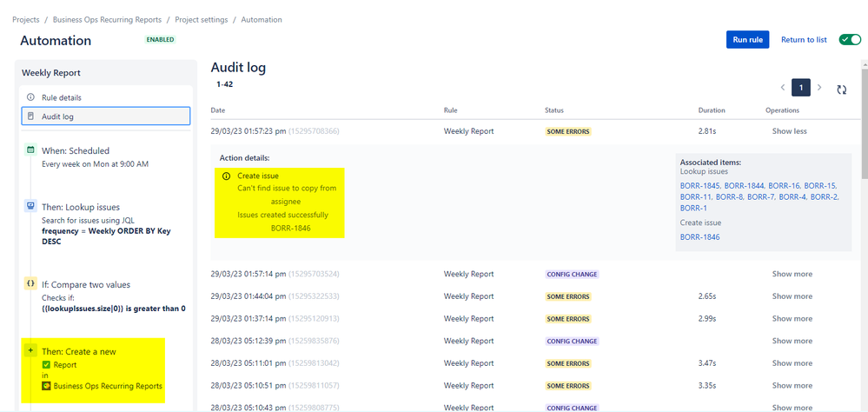The height and width of the screenshot is (412, 868).
Task: Click the Lookup issues action icon
Action: tap(30, 207)
